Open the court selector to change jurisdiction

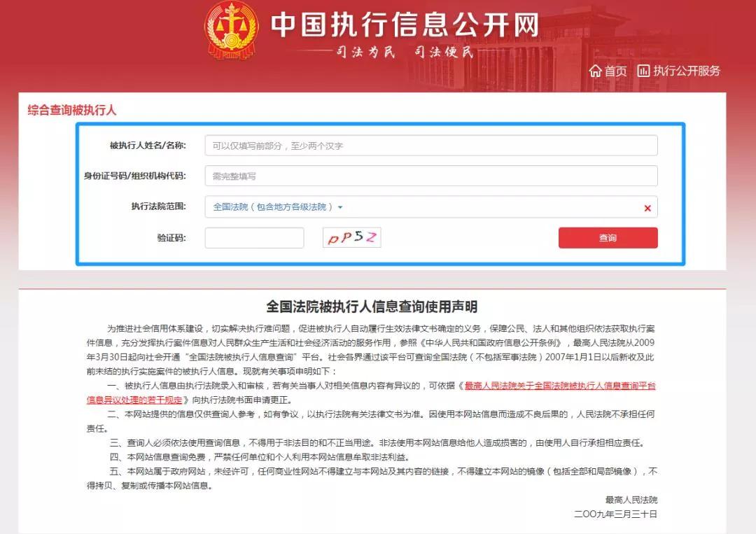click(280, 207)
